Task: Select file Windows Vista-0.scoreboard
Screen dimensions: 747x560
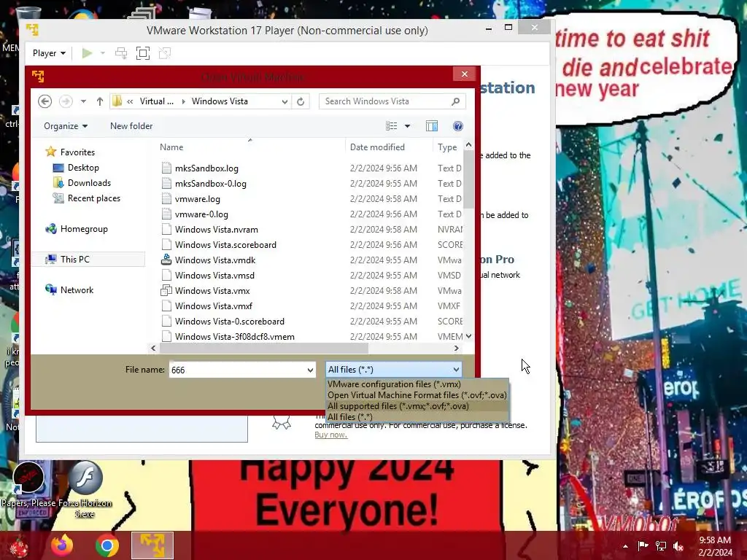Action: pyautogui.click(x=230, y=322)
